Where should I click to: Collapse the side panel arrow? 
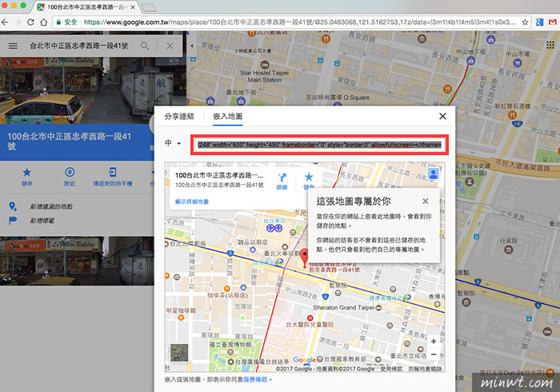192,46
